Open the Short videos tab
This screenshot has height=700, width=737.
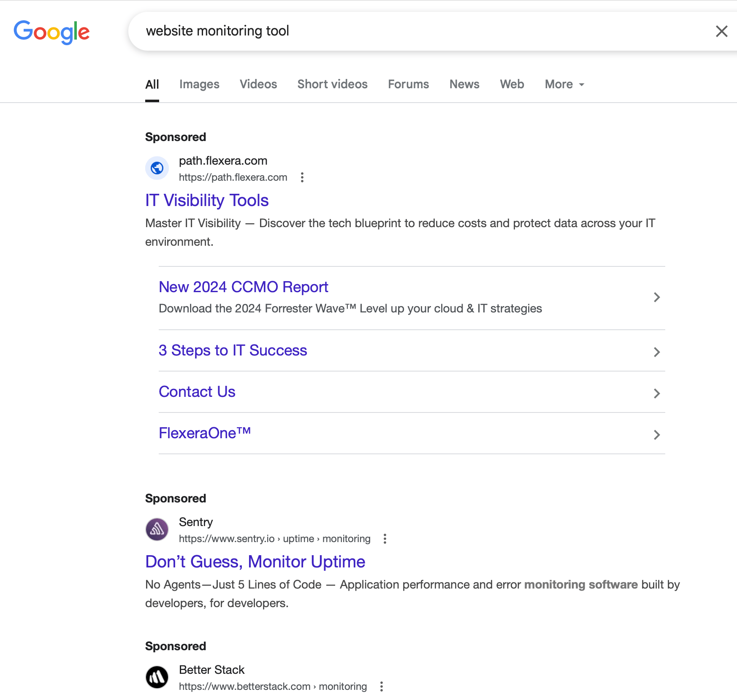point(333,84)
